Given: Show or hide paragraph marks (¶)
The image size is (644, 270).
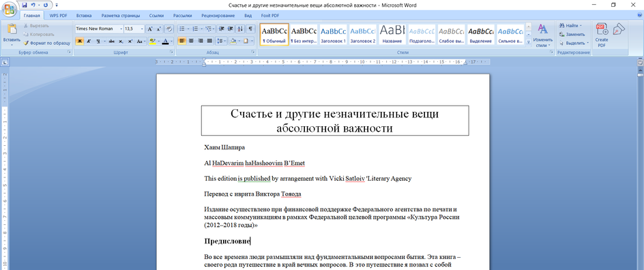Looking at the screenshot, I should (251, 29).
